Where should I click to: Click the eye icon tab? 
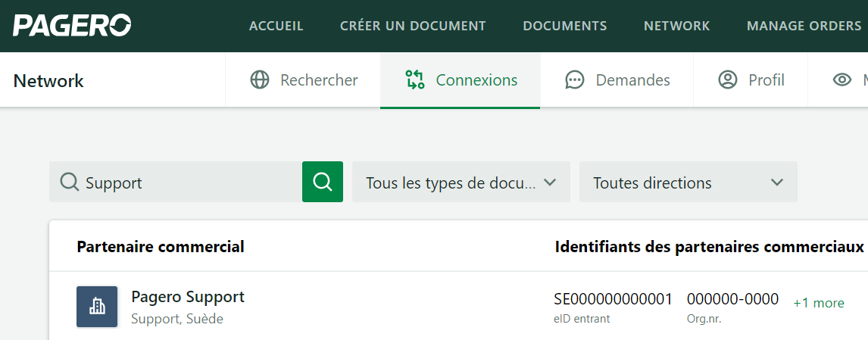[x=842, y=80]
